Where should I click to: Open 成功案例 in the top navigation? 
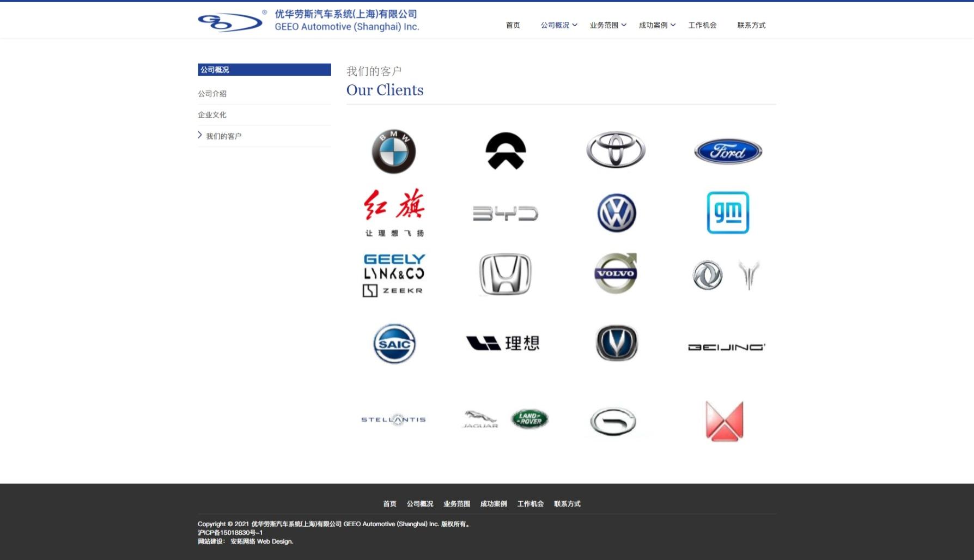(653, 25)
